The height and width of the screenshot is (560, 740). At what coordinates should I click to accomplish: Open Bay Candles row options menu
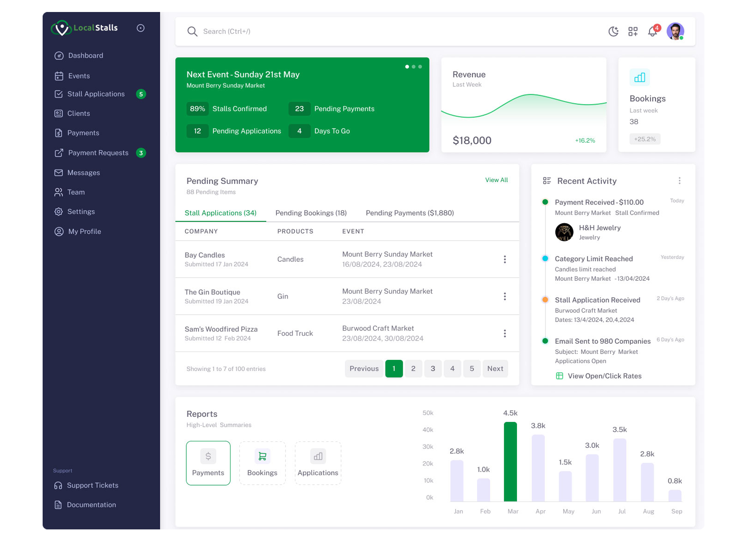505,259
